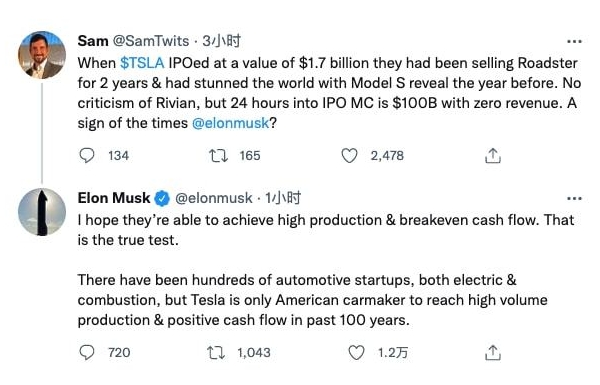Like Elon Musk's tweet

coord(356,352)
